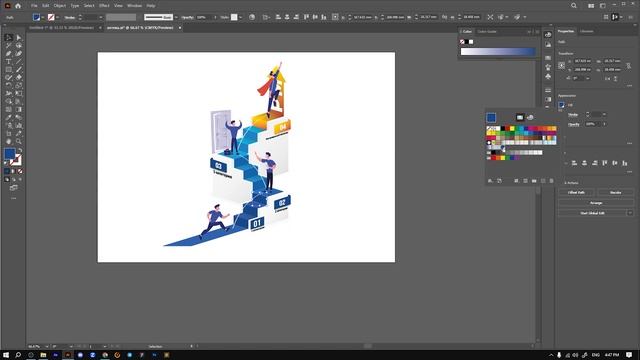Click the gradient color ramp in the Color panel
The height and width of the screenshot is (360, 640).
coord(498,51)
